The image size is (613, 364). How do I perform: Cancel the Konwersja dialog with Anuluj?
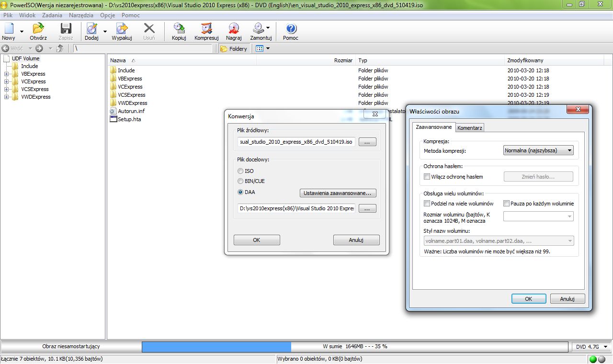click(x=356, y=240)
